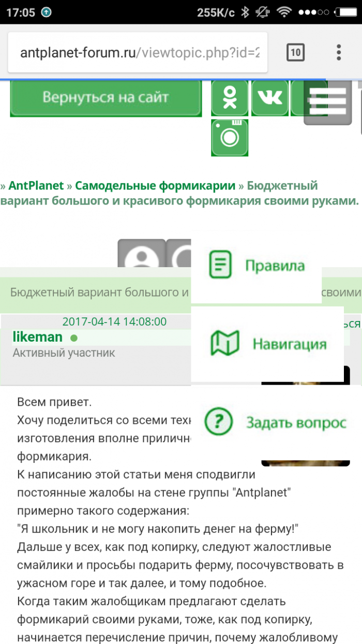
Task: Open the Odnoklassniki social link icon
Action: coord(229,98)
